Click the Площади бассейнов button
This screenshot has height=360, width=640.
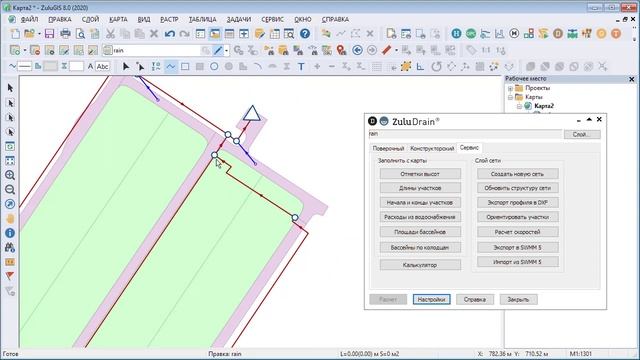pyautogui.click(x=420, y=232)
